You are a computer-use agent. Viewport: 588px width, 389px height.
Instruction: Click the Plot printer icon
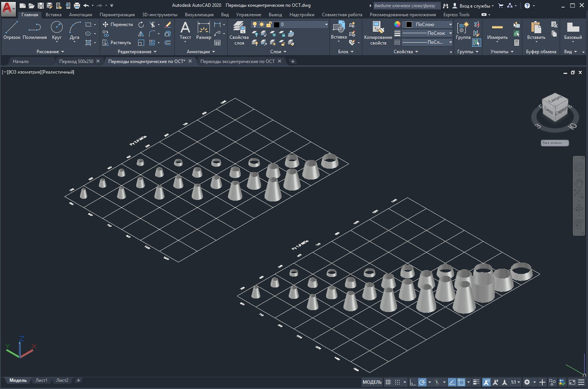coord(77,5)
